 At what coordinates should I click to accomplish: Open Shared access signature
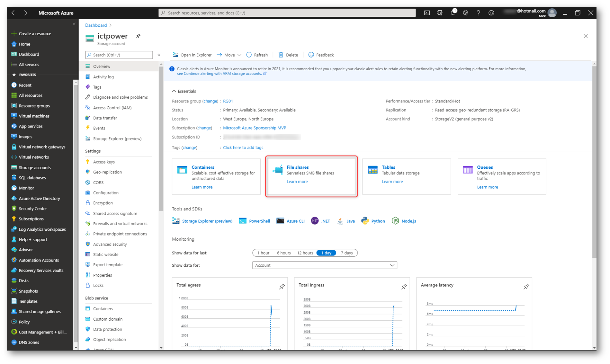click(x=115, y=213)
